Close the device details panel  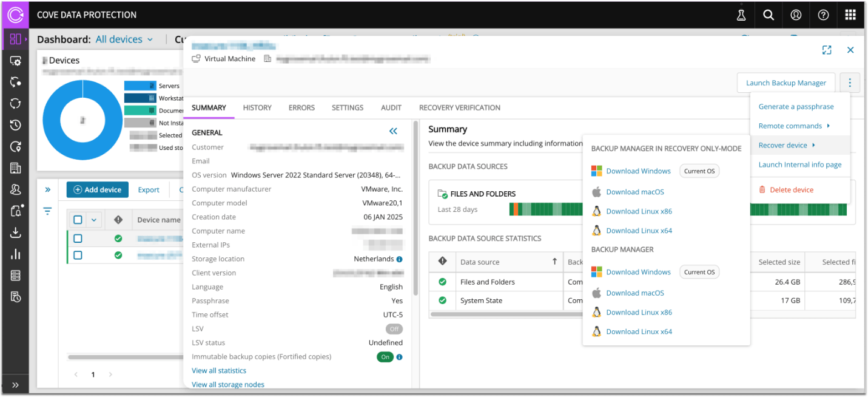coord(850,50)
